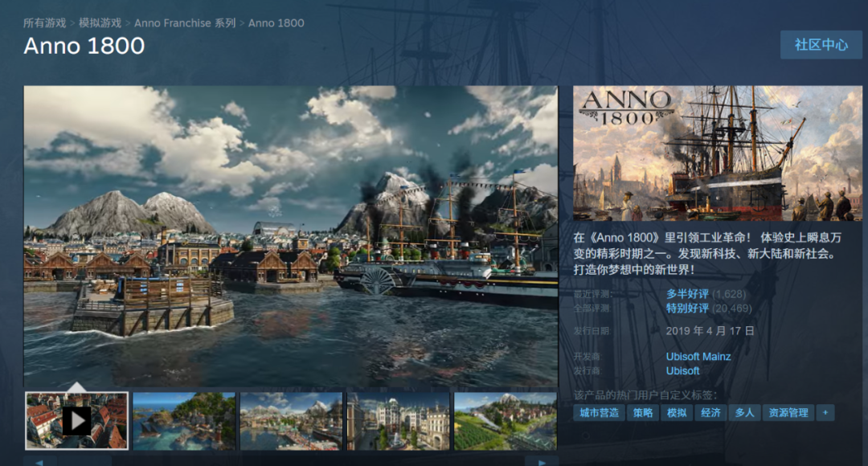This screenshot has width=868, height=466.
Task: Click the large Anno 1800 page title
Action: pos(84,46)
